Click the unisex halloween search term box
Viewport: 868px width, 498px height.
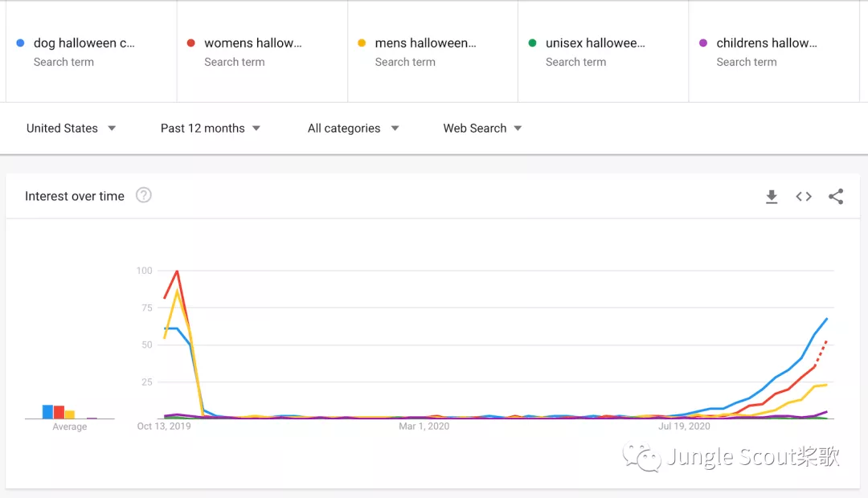click(595, 43)
